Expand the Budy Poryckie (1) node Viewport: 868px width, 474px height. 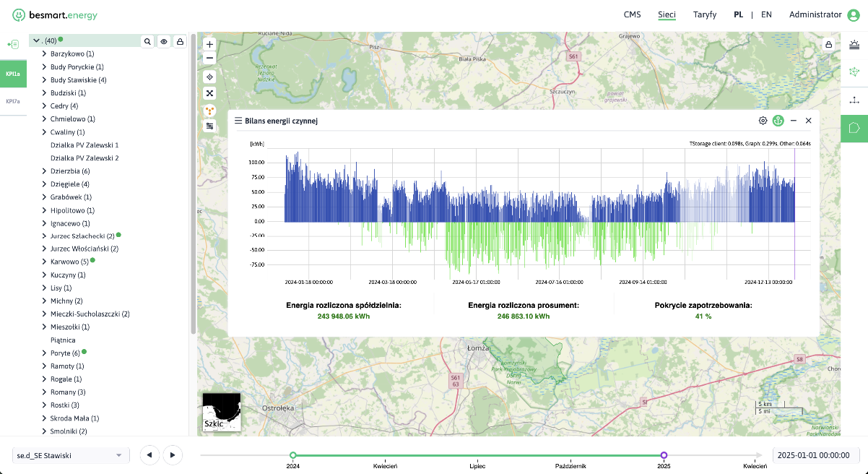point(44,66)
